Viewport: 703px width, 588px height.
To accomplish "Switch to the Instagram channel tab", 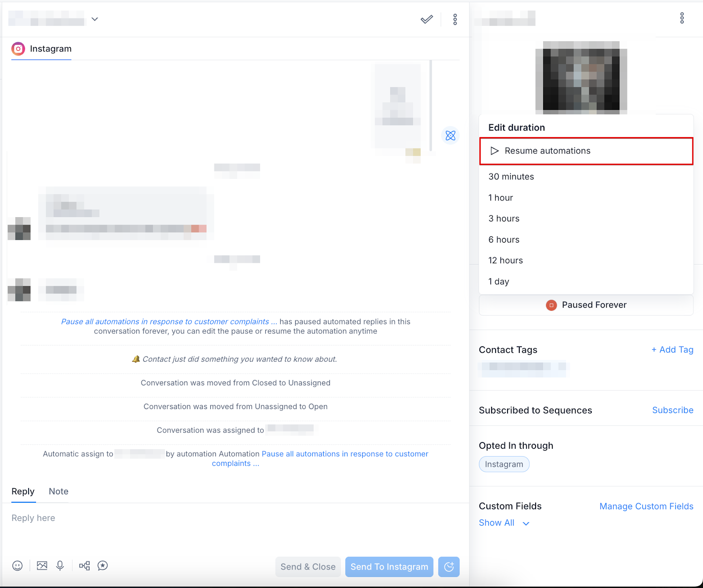I will pyautogui.click(x=41, y=49).
